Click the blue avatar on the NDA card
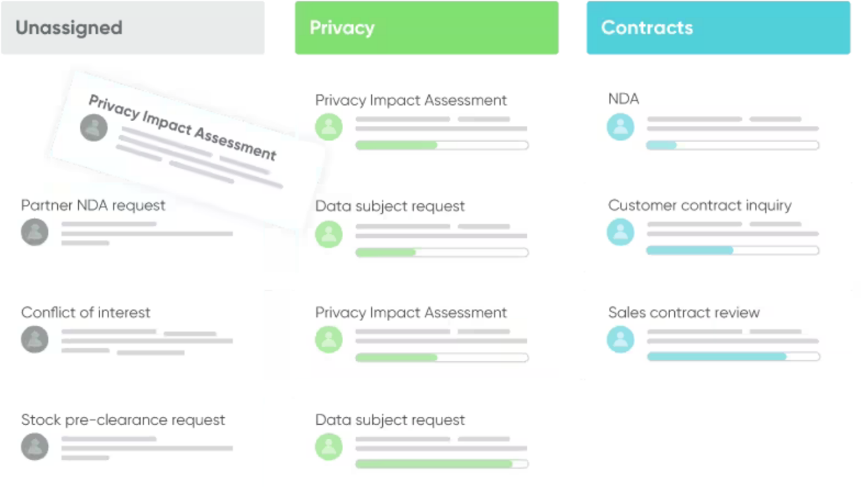The height and width of the screenshot is (488, 868). [620, 127]
